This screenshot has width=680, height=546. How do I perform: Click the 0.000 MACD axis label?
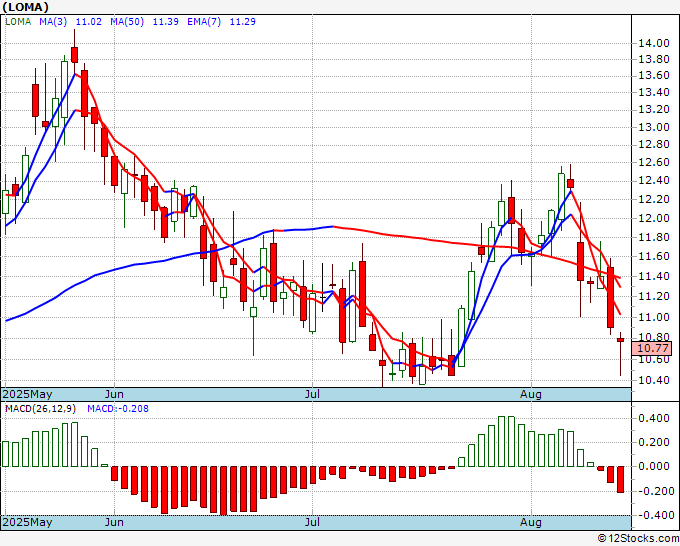(x=654, y=466)
